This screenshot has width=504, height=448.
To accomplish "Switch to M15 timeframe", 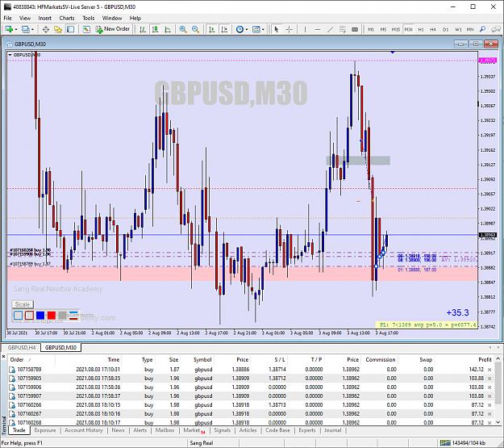I will pyautogui.click(x=396, y=29).
